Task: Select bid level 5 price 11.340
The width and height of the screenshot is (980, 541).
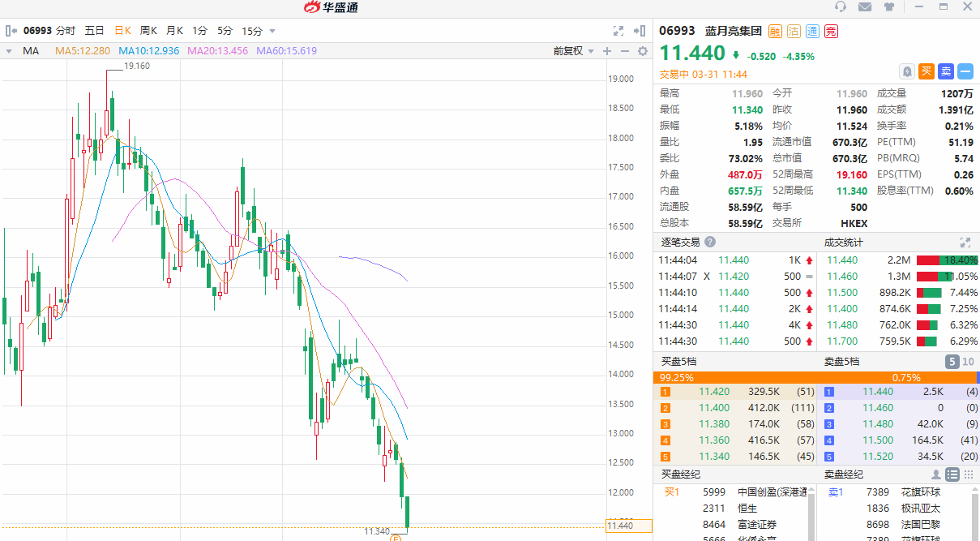Action: (714, 457)
